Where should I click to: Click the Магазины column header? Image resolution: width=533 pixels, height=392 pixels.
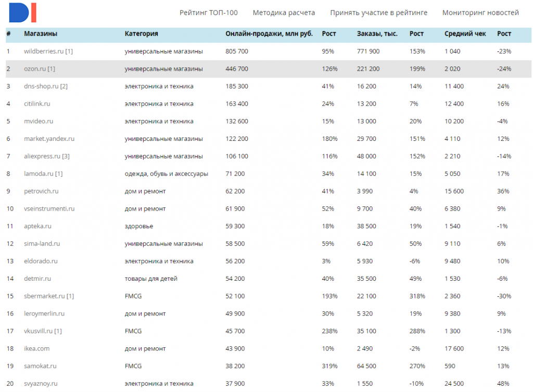coord(41,34)
